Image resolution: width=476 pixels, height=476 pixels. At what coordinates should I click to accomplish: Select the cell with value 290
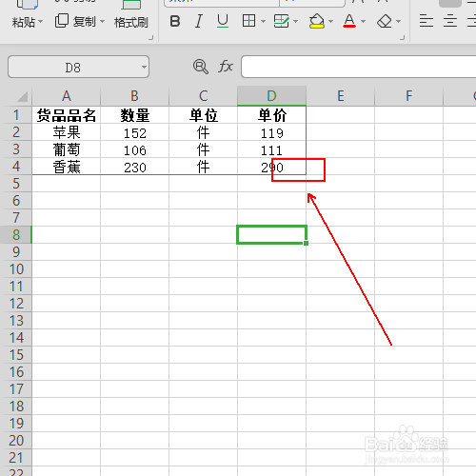271,167
